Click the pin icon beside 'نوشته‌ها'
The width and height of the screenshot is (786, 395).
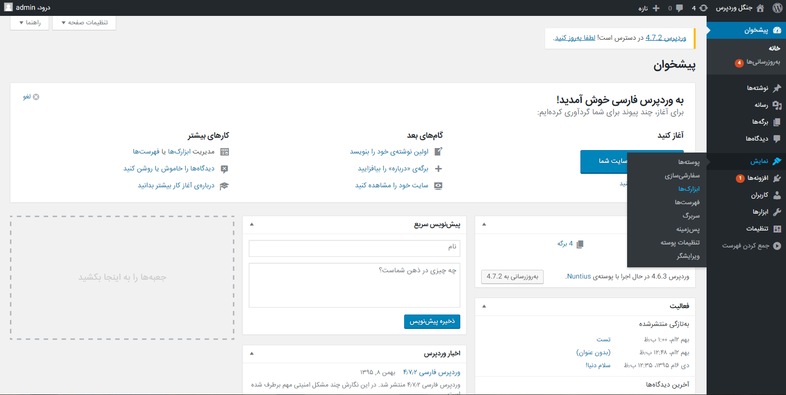pyautogui.click(x=777, y=88)
